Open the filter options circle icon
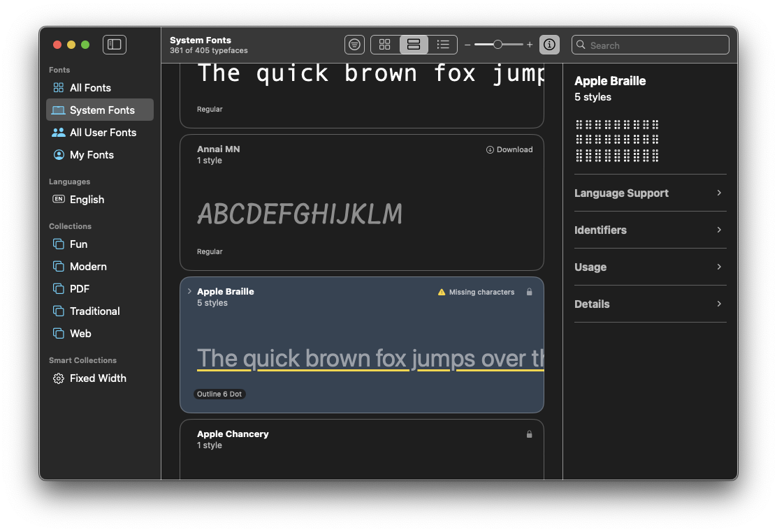Image resolution: width=777 pixels, height=532 pixels. [354, 45]
